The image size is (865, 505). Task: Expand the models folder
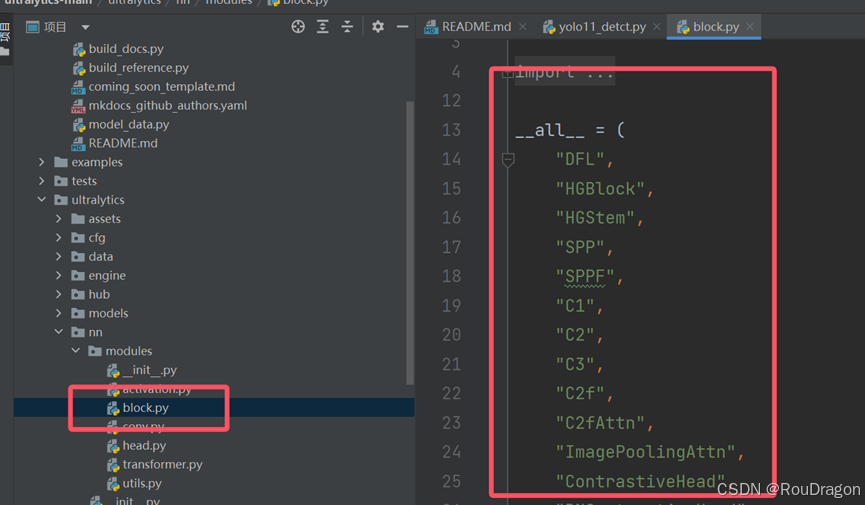click(x=58, y=313)
